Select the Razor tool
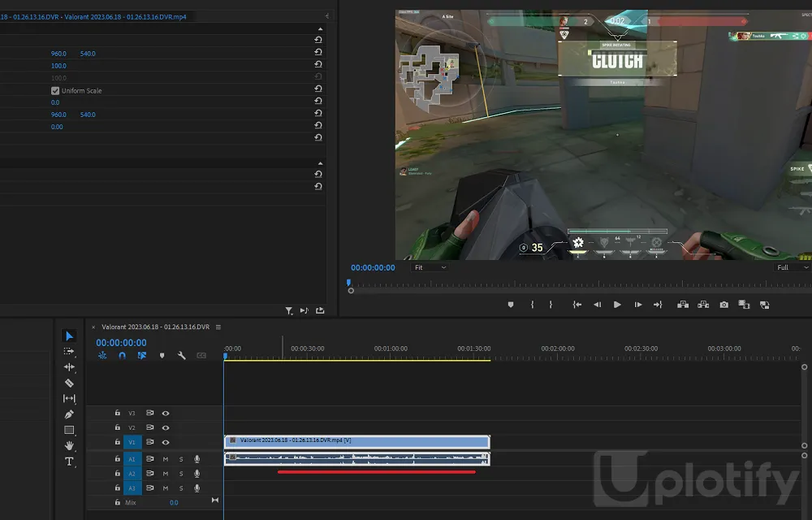The width and height of the screenshot is (812, 520). point(69,383)
